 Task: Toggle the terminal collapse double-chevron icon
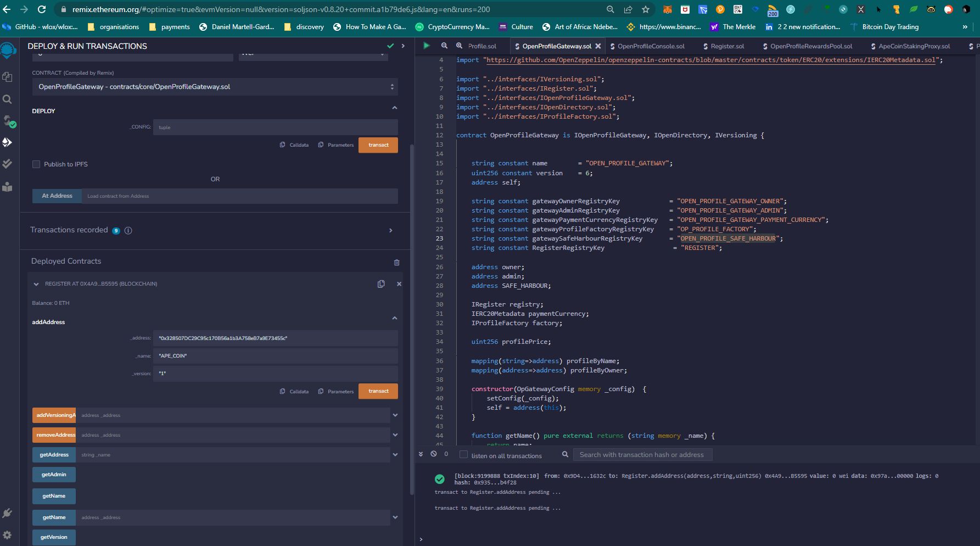coord(421,454)
